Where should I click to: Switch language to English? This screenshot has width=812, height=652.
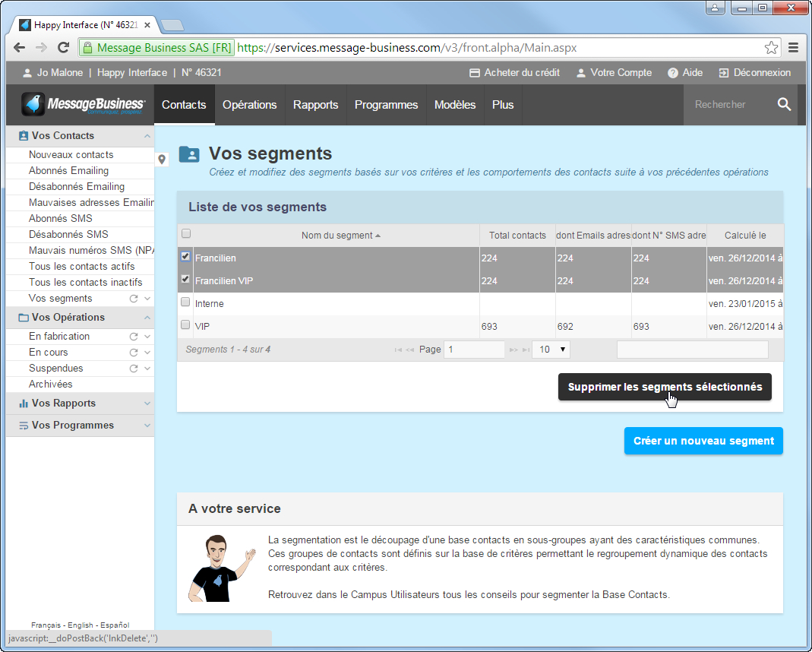coord(77,625)
